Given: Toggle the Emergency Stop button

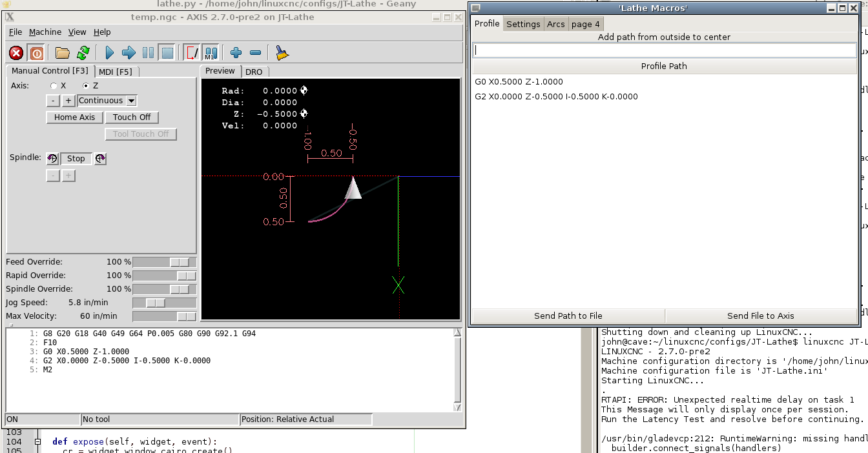Looking at the screenshot, I should (x=16, y=53).
